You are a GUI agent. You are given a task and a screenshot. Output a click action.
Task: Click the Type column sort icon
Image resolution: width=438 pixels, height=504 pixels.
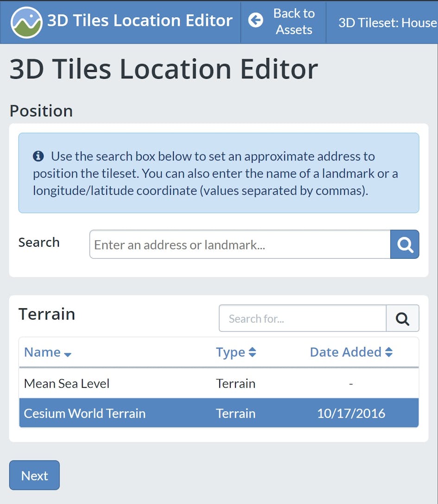click(252, 352)
